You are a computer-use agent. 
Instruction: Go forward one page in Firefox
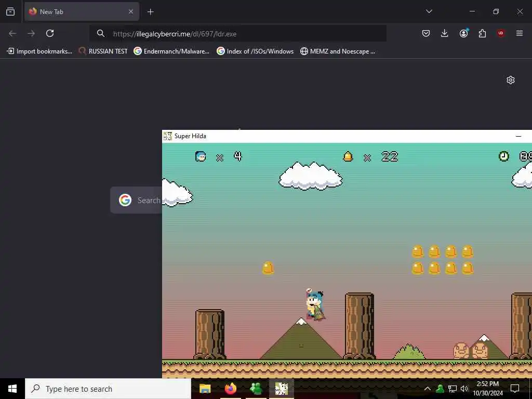pos(31,33)
